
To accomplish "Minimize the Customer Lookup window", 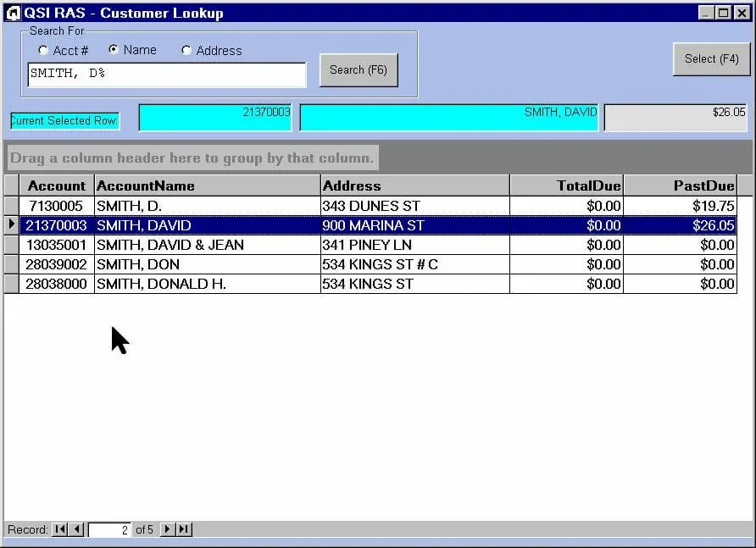I will [x=706, y=13].
